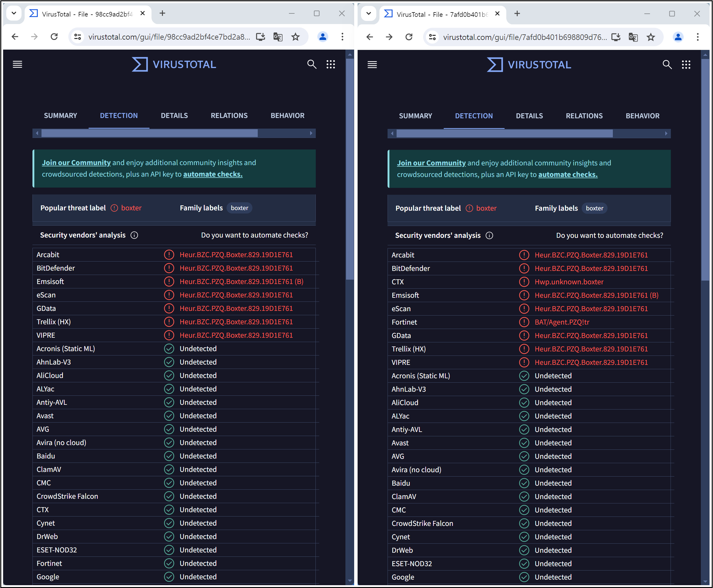713x588 pixels.
Task: Open apps grid icon in right window
Action: 686,65
